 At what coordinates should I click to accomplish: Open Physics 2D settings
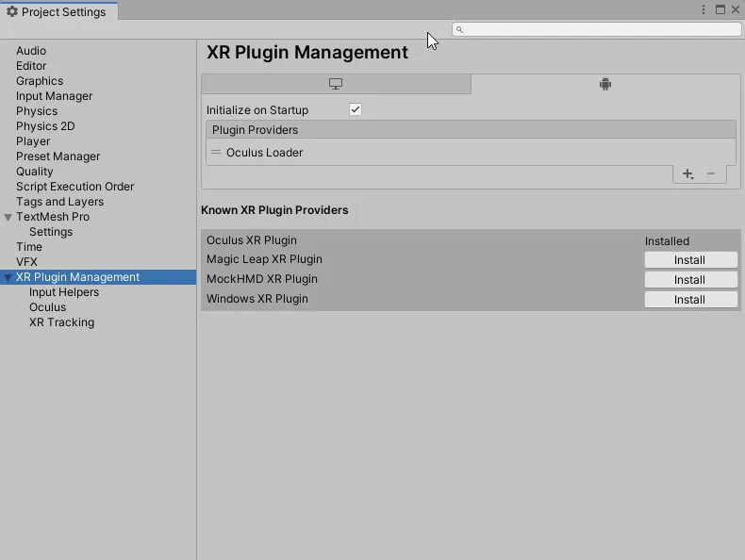(x=45, y=126)
